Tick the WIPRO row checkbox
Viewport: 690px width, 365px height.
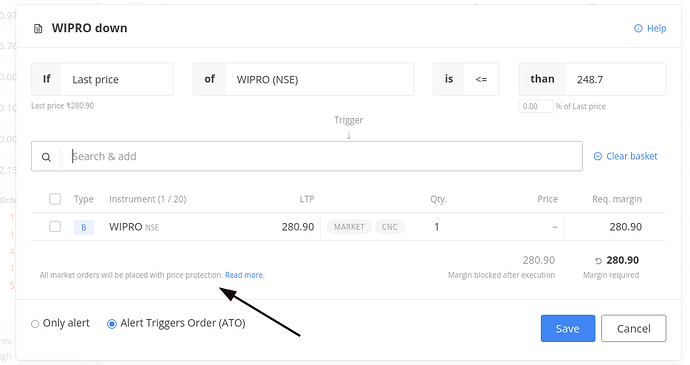[55, 227]
